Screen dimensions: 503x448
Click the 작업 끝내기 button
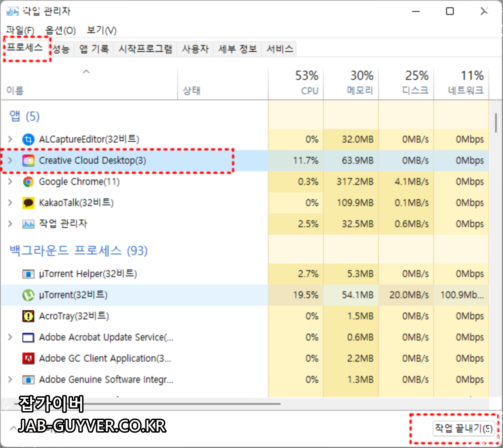pyautogui.click(x=464, y=428)
